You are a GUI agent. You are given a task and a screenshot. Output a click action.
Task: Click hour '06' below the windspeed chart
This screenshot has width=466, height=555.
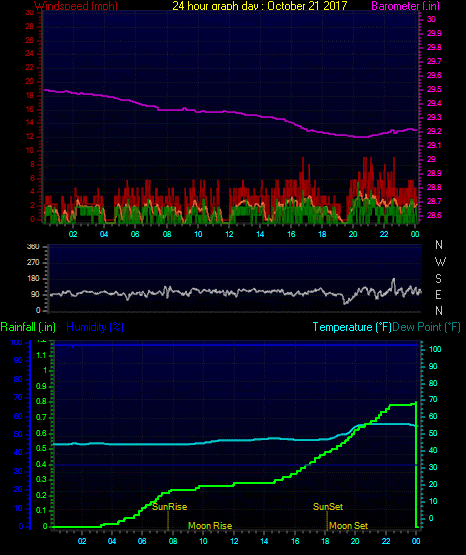point(135,234)
